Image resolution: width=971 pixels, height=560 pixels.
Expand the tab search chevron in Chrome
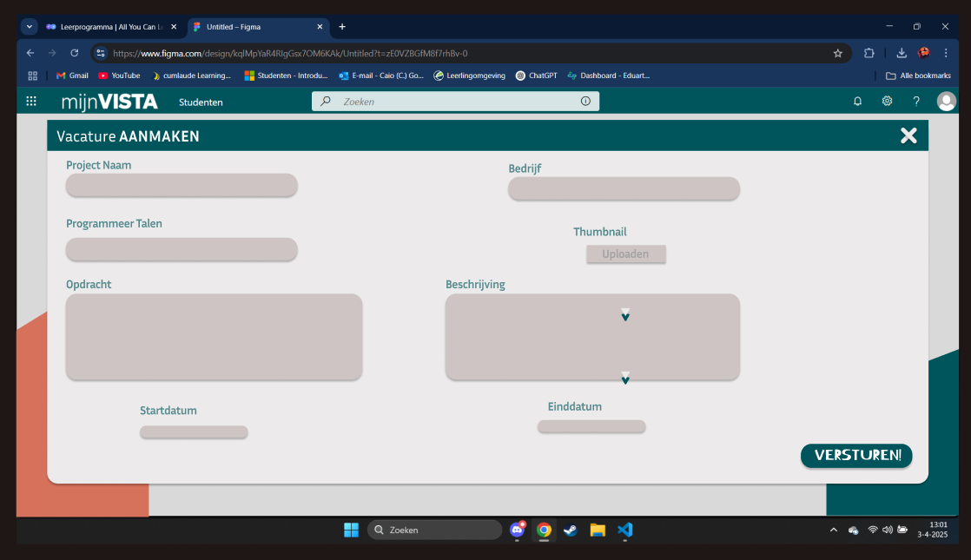(x=30, y=27)
